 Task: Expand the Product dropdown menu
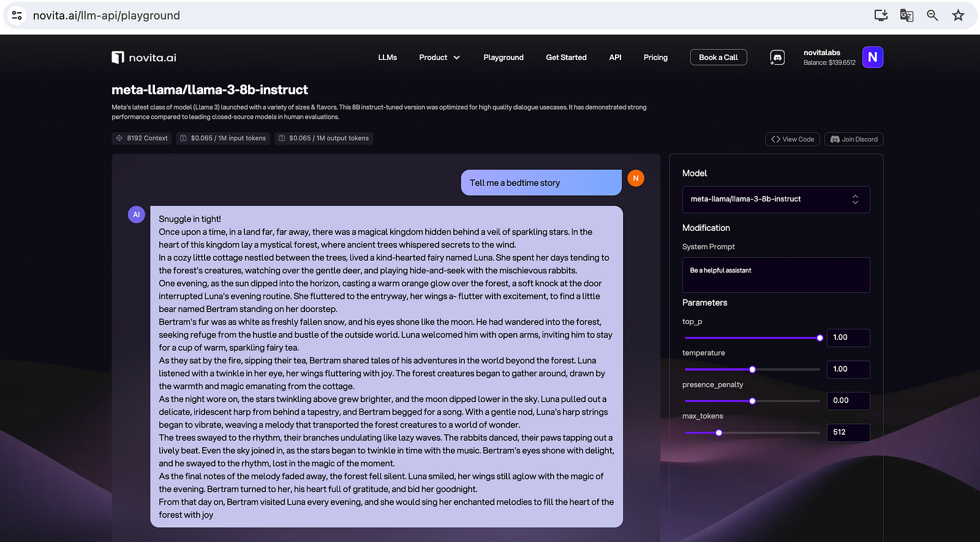click(439, 58)
